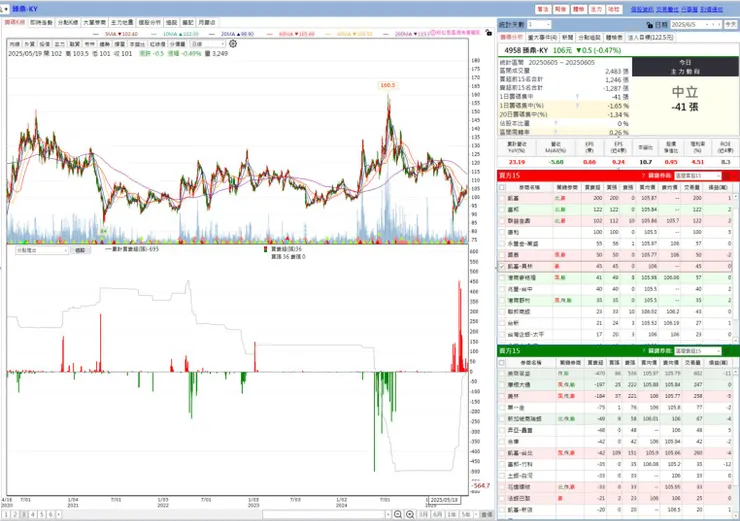Click the 今天 button
Viewport: 740px width, 521px height.
click(x=731, y=25)
